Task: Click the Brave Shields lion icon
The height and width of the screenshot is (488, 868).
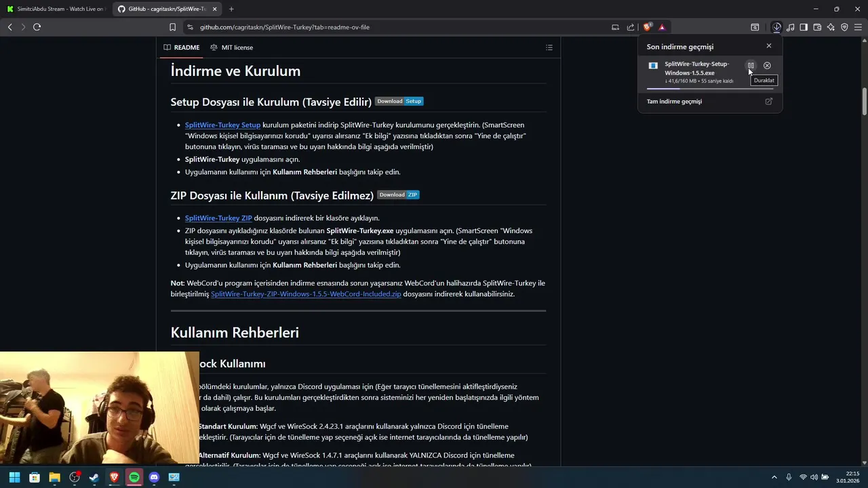Action: [x=647, y=27]
